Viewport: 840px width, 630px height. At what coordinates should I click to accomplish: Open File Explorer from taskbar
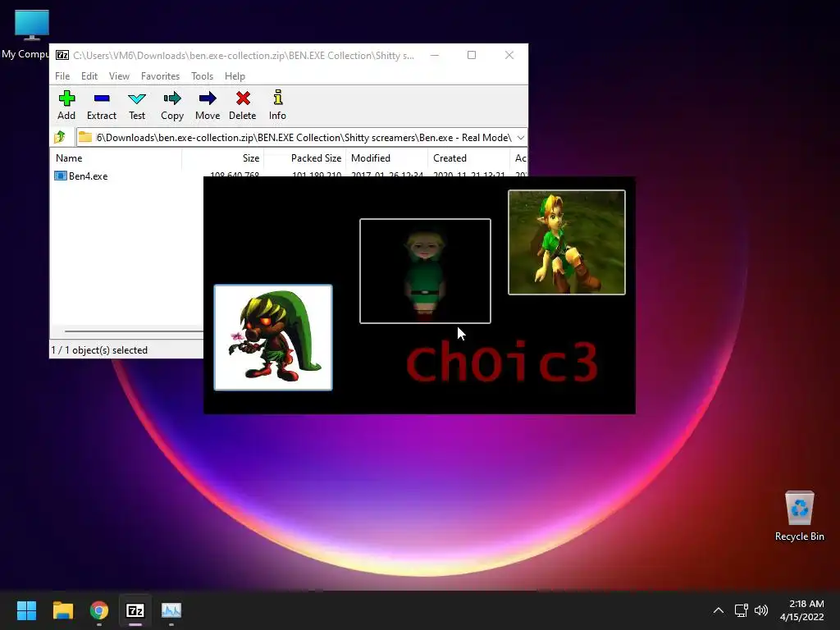[x=62, y=610]
